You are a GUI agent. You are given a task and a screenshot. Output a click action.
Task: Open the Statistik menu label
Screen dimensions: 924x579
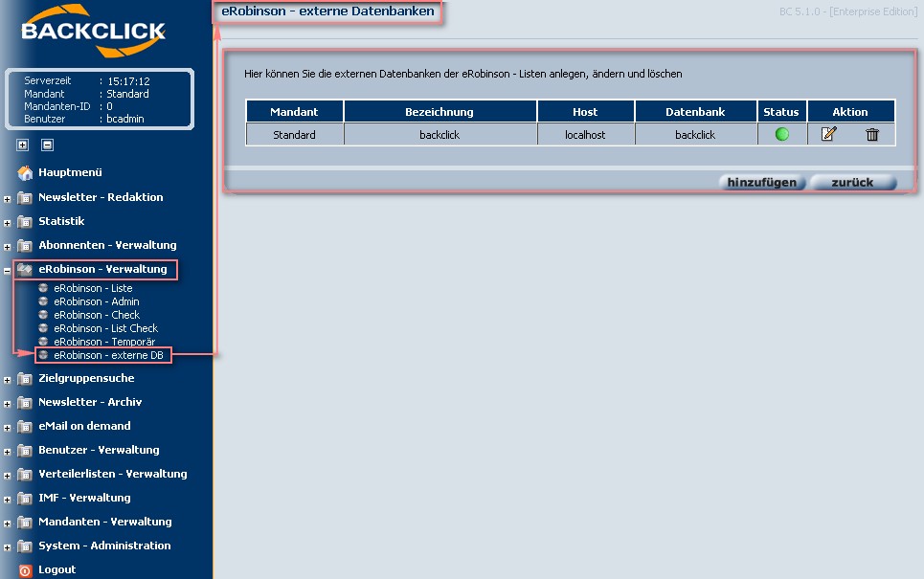pos(61,221)
